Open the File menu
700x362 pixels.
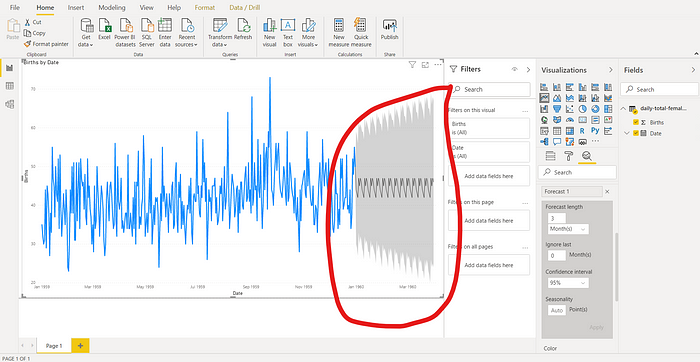tap(15, 8)
